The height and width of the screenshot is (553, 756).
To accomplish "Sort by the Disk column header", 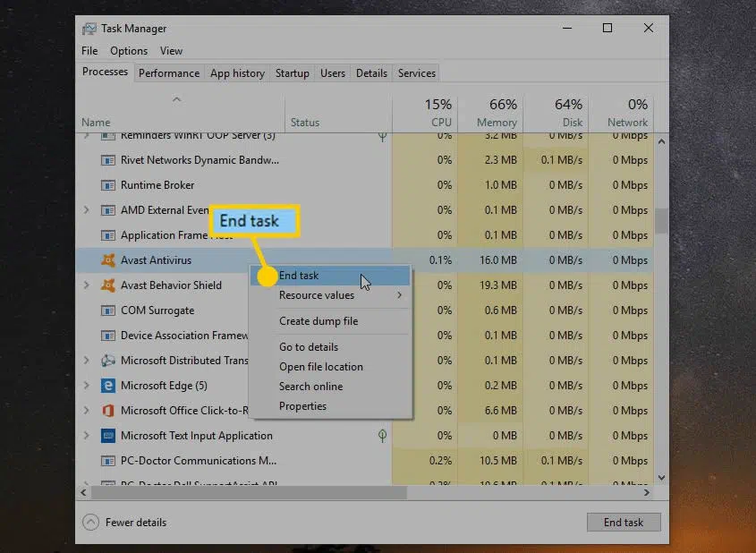I will click(x=556, y=114).
